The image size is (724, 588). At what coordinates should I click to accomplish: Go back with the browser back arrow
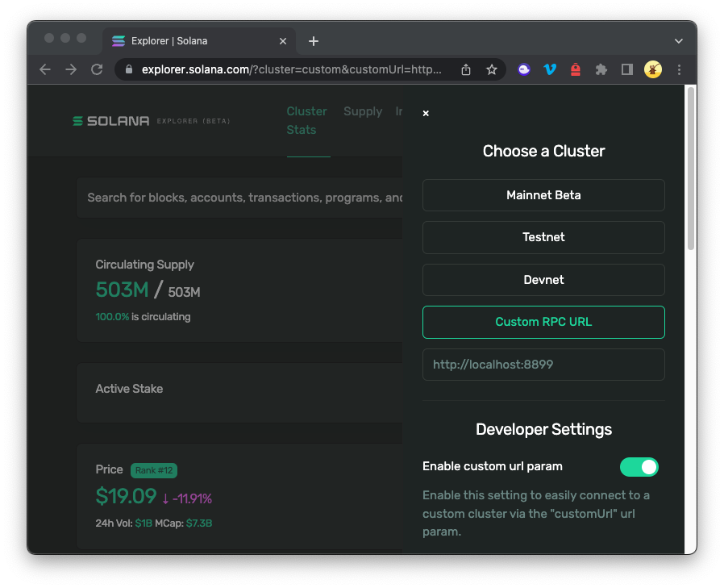[x=45, y=69]
